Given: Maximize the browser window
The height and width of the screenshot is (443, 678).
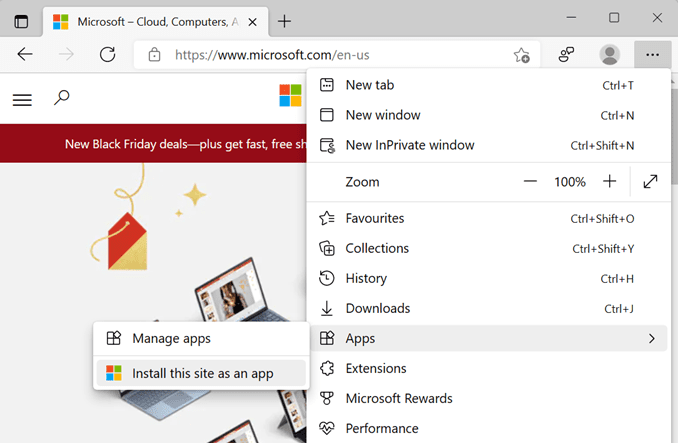Looking at the screenshot, I should pyautogui.click(x=614, y=18).
